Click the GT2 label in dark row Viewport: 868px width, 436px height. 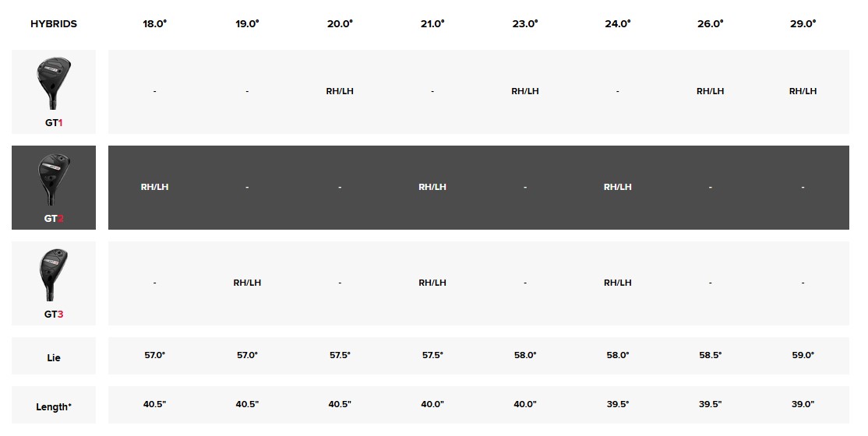(54, 219)
